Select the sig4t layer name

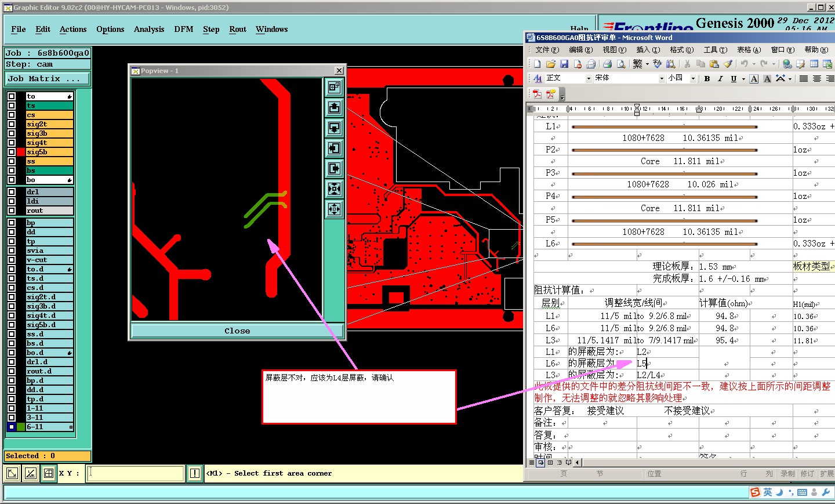pos(49,143)
